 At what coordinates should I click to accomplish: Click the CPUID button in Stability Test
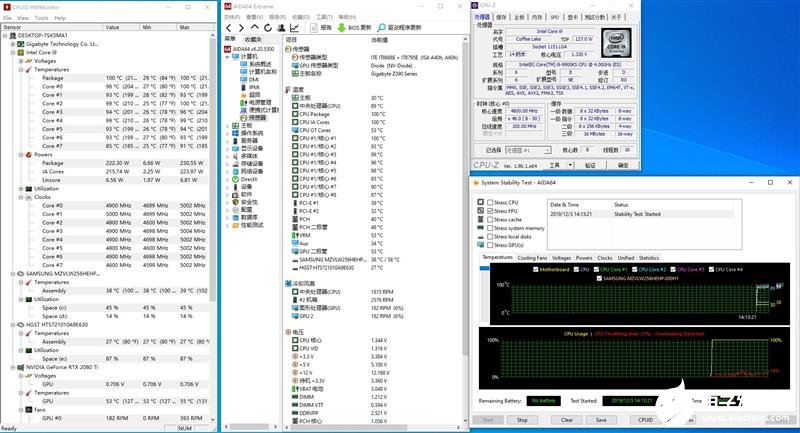tap(645, 420)
